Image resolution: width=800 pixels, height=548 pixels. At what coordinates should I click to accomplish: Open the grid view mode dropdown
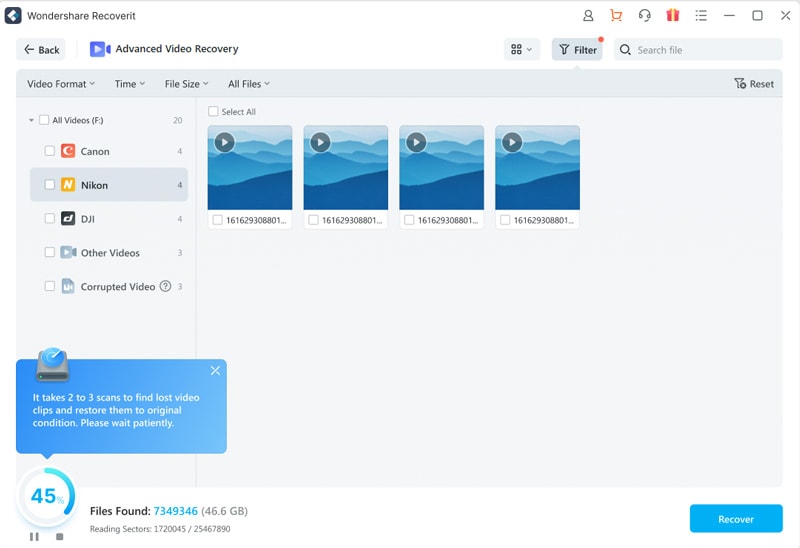coord(521,49)
